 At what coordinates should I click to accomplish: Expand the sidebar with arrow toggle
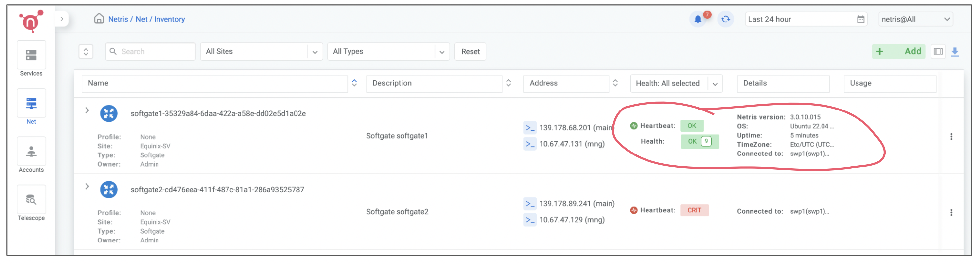[x=62, y=19]
